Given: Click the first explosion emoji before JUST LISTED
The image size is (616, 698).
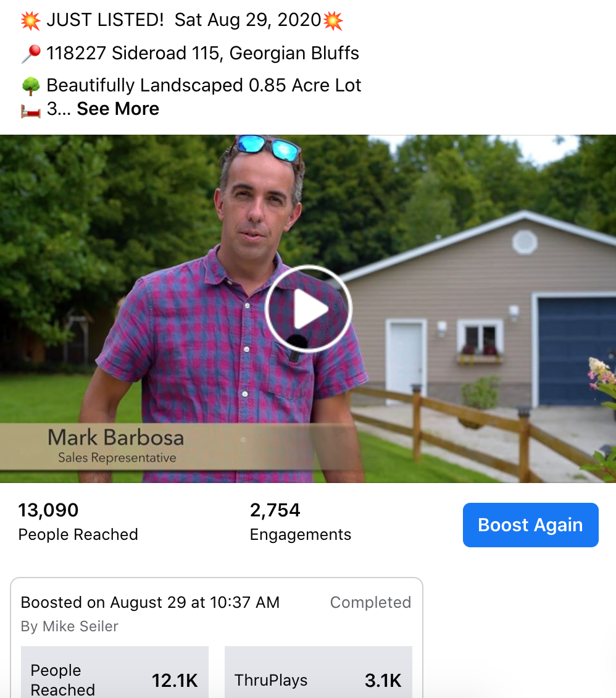Looking at the screenshot, I should click(x=31, y=20).
